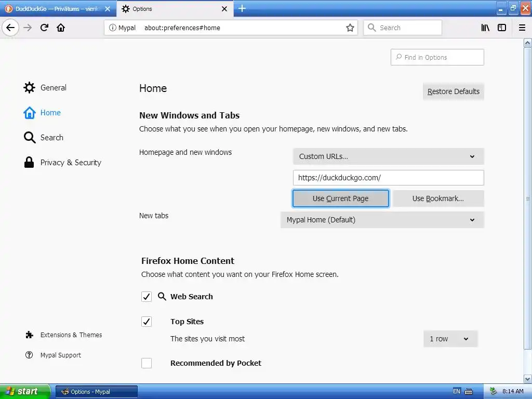Open the Library bookshelf icon
Image resolution: width=532 pixels, height=399 pixels.
tap(485, 28)
